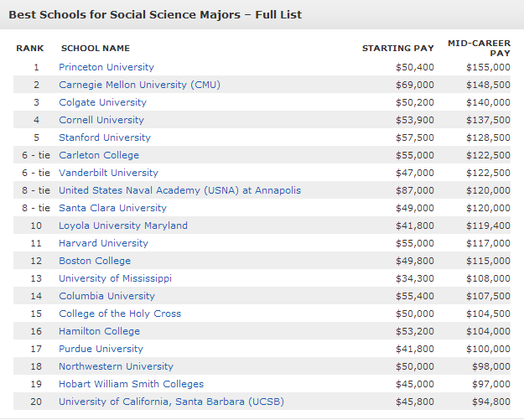This screenshot has height=420, width=524.
Task: Select the Harvard University link
Action: coord(103,243)
